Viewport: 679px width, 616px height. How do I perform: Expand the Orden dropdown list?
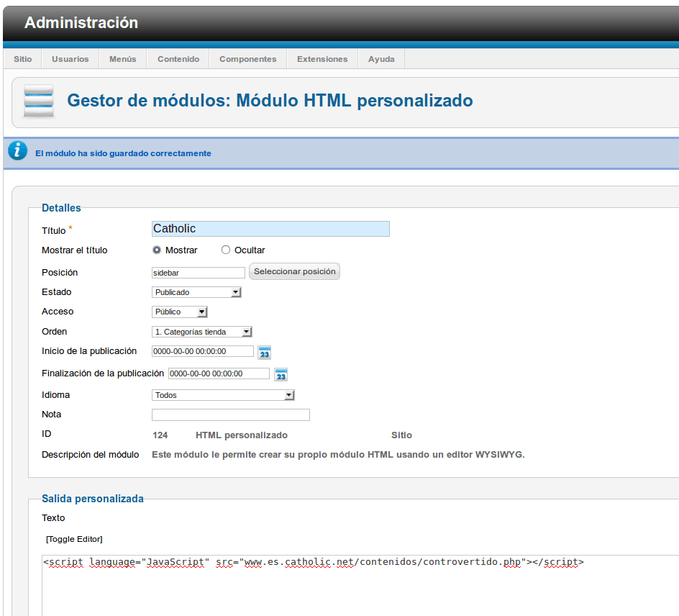(202, 332)
